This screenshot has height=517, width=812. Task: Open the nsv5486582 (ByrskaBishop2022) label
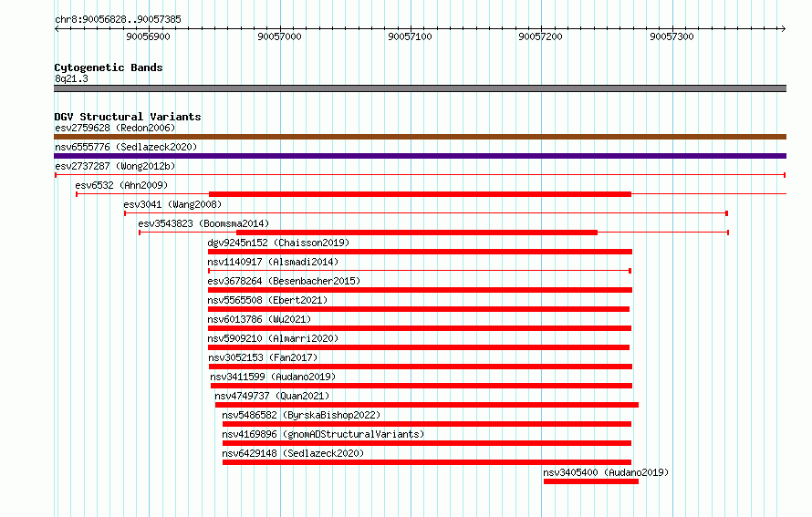tap(301, 415)
